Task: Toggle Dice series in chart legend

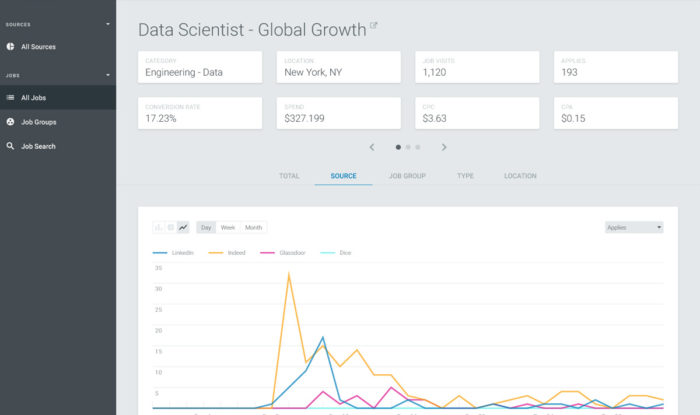Action: pos(336,253)
